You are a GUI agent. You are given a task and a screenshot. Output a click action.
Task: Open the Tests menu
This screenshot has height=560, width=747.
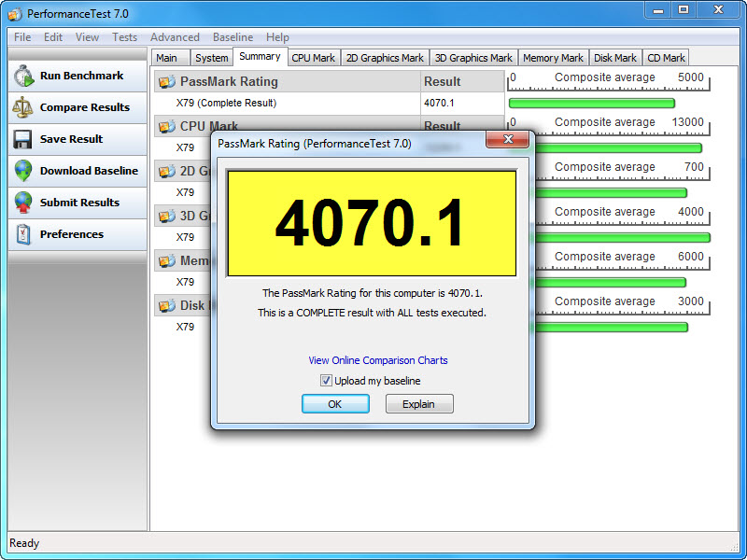[x=124, y=37]
